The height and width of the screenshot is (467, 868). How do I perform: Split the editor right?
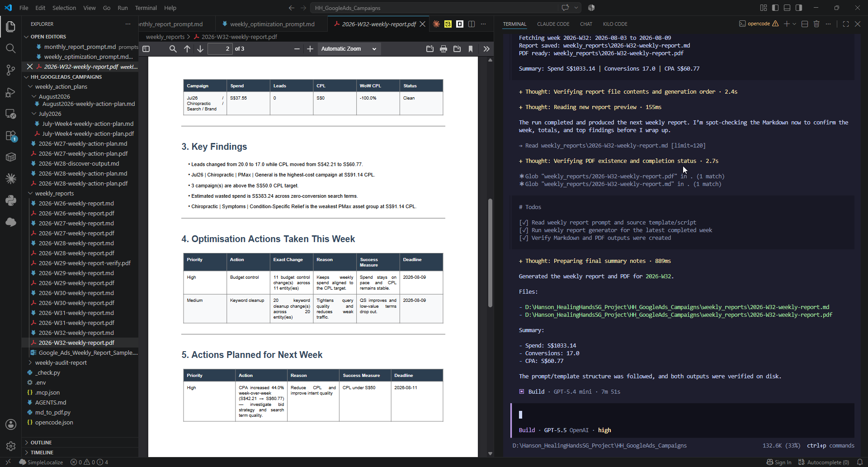(472, 24)
